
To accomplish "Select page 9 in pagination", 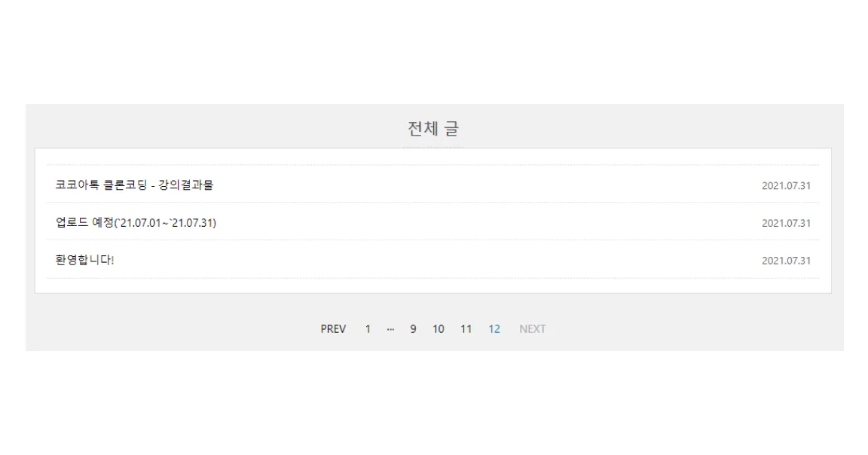I will click(413, 328).
